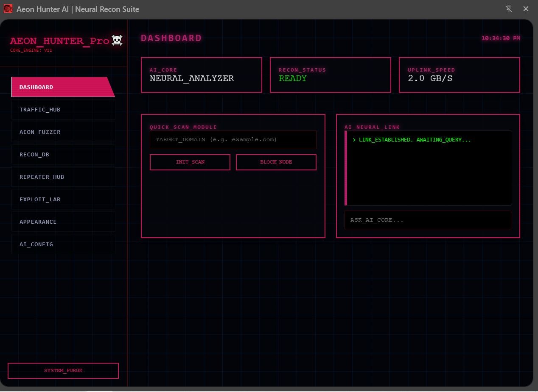538x392 pixels.
Task: Select the AI_NEURAL_LINK terminal output area
Action: [427, 168]
